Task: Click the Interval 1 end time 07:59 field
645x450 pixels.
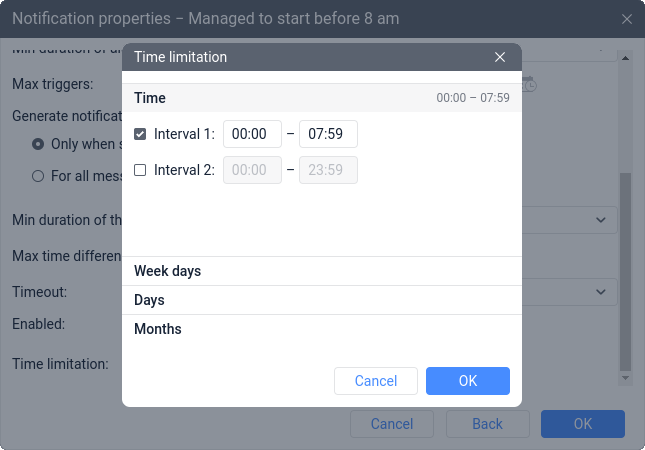Action: click(x=328, y=134)
